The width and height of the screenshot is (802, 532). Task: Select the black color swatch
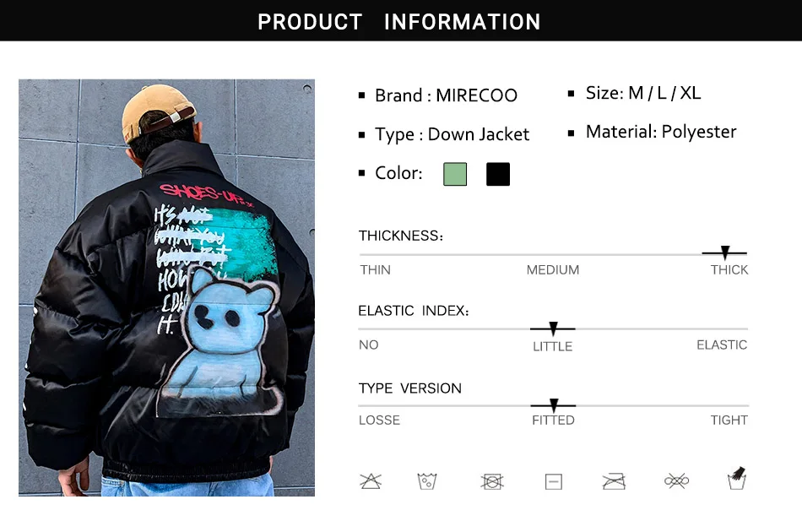(498, 174)
